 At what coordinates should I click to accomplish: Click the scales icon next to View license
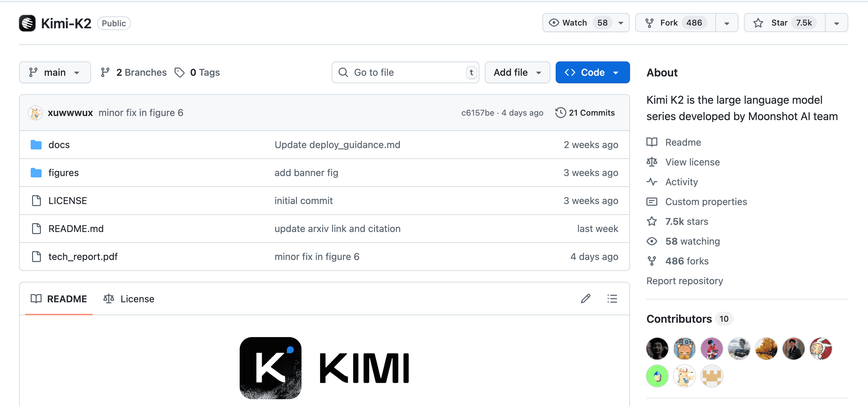(x=652, y=162)
